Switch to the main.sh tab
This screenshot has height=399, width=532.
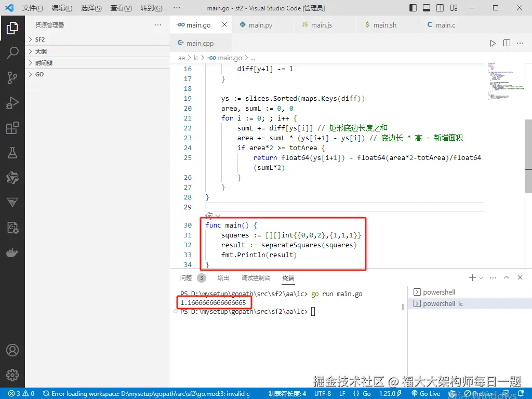(x=384, y=25)
